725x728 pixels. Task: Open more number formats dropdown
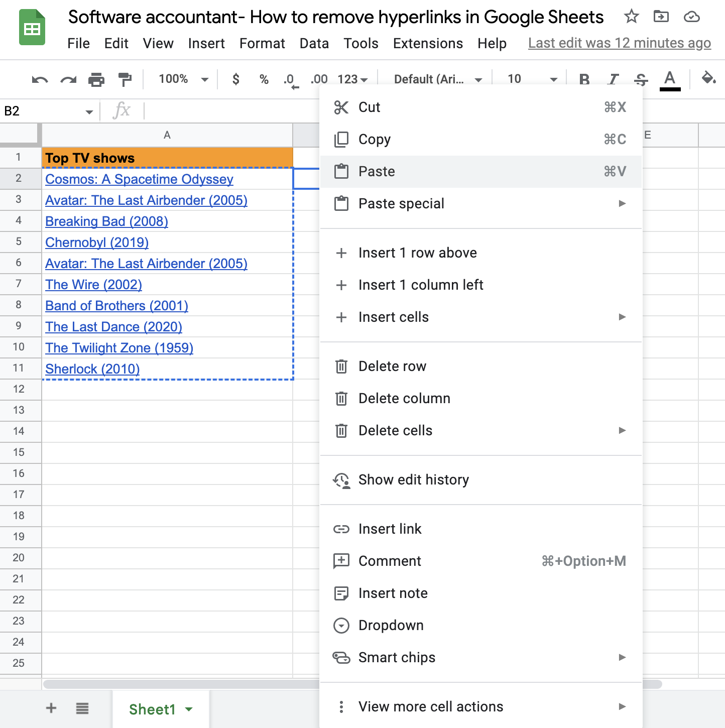(x=352, y=79)
